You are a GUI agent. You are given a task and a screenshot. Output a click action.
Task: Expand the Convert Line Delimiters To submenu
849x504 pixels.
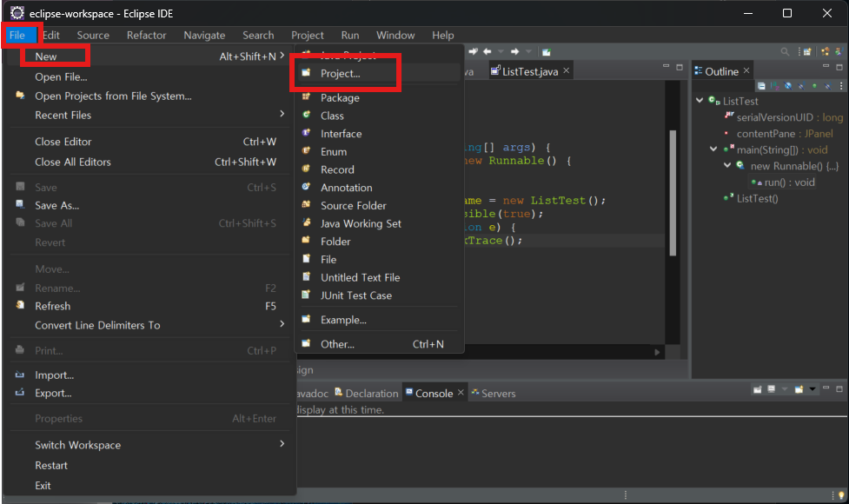tap(282, 324)
